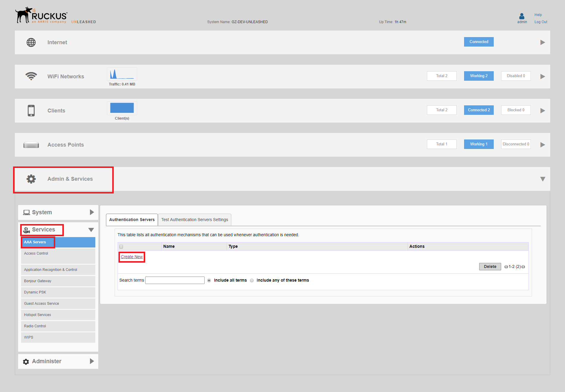Open the Clients chart thumbnail
This screenshot has width=565, height=392.
[x=122, y=108]
